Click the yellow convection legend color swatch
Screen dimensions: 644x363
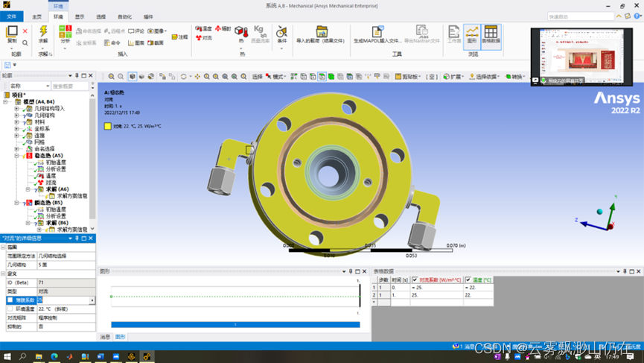pyautogui.click(x=108, y=126)
